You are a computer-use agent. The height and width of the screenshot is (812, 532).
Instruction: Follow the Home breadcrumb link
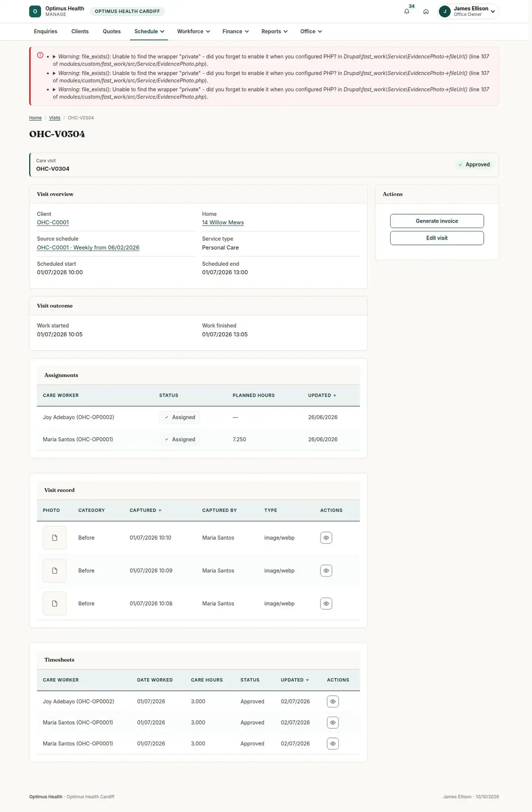tap(35, 118)
